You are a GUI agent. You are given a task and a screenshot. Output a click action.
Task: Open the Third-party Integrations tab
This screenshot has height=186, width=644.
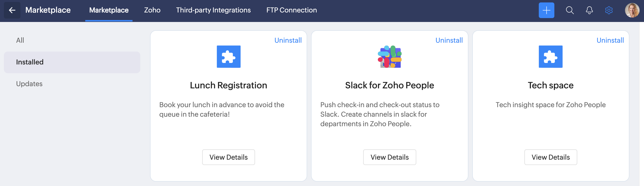(213, 10)
